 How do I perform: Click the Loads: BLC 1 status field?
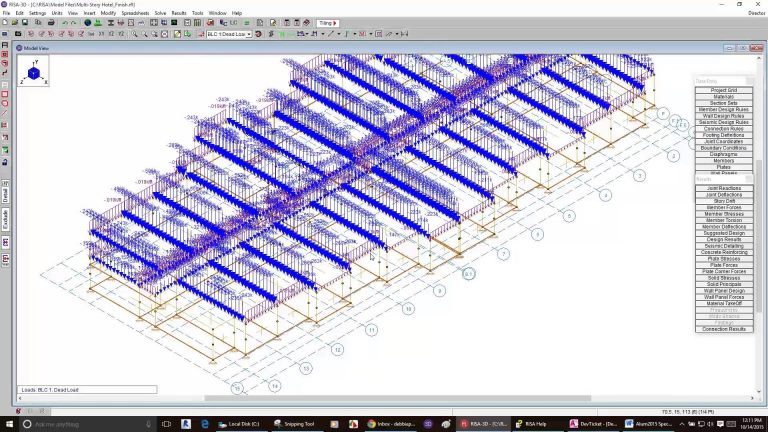click(x=87, y=390)
